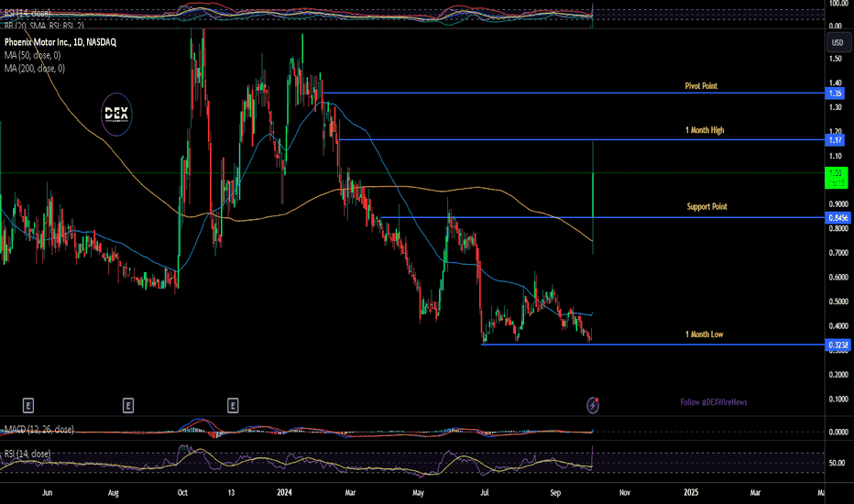The width and height of the screenshot is (854, 504).
Task: Click the 0.1000 price scale label
Action: (x=838, y=399)
